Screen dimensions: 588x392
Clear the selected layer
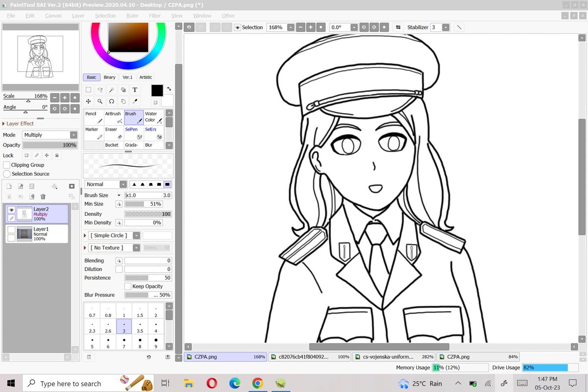pyautogui.click(x=32, y=196)
